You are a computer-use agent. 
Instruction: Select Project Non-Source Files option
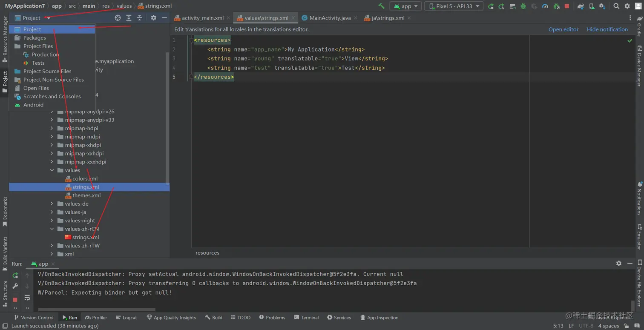point(52,80)
